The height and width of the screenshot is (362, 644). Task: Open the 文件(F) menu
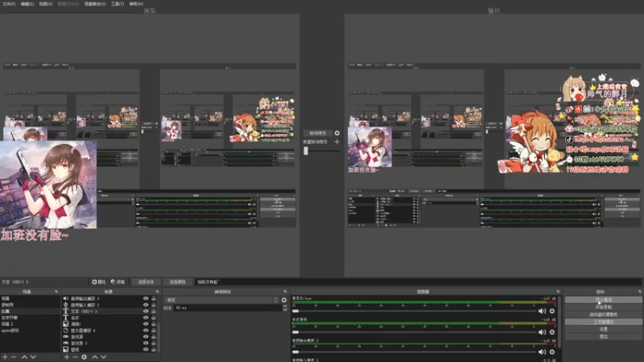9,4
